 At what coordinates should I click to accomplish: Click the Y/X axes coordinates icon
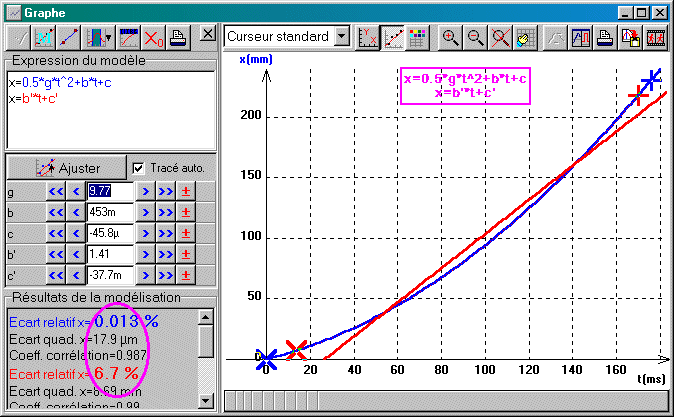[369, 37]
